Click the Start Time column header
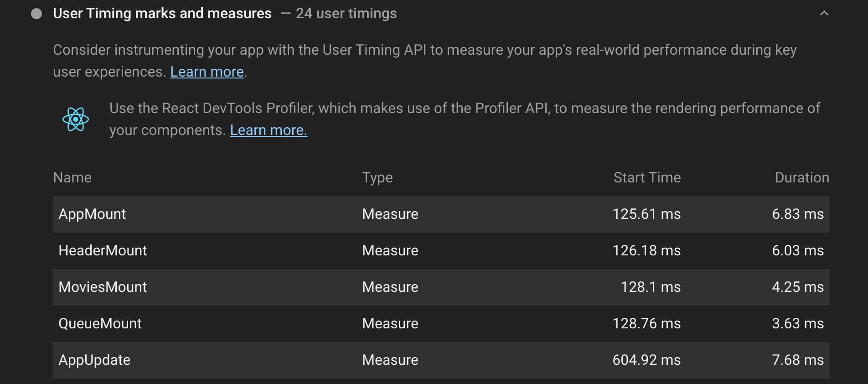 point(646,177)
